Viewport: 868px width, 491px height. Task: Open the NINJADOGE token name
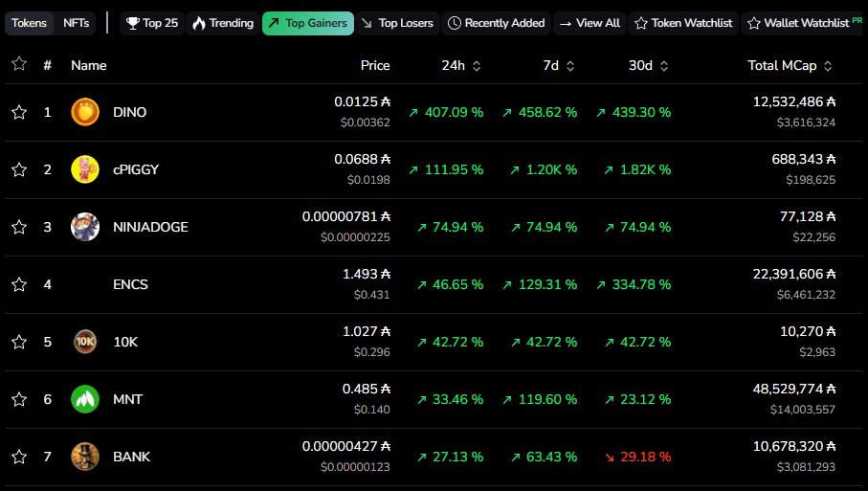coord(150,227)
